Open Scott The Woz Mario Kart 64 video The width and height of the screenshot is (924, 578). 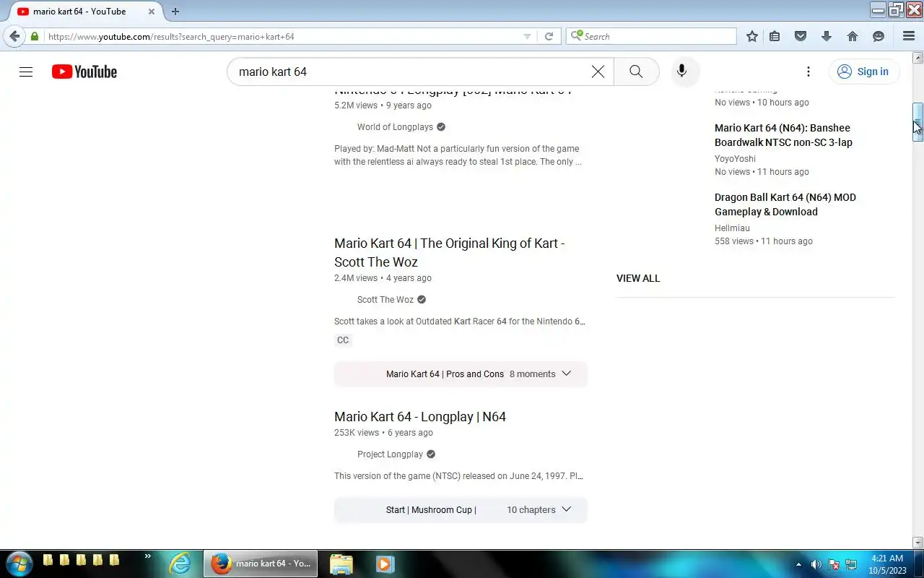[x=450, y=252]
